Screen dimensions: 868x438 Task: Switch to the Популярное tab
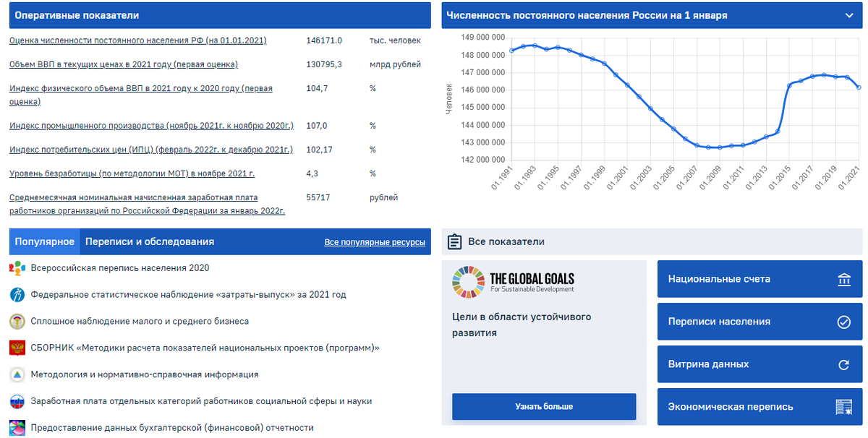pos(44,241)
